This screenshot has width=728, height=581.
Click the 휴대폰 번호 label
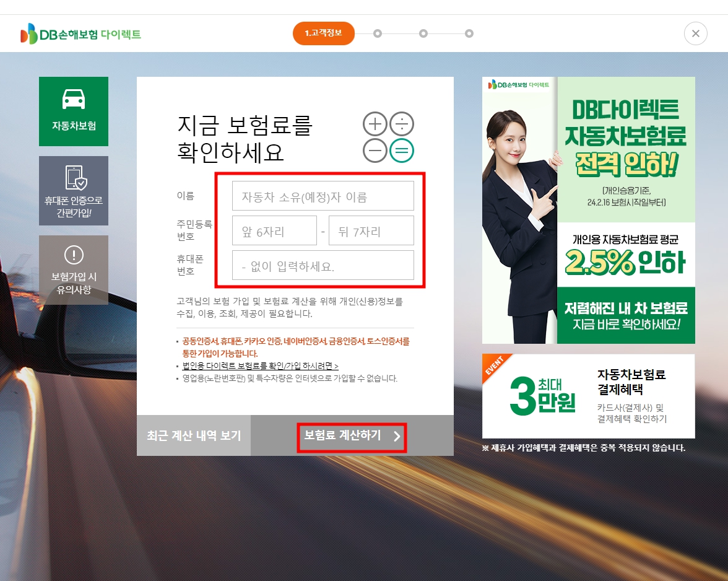click(189, 265)
